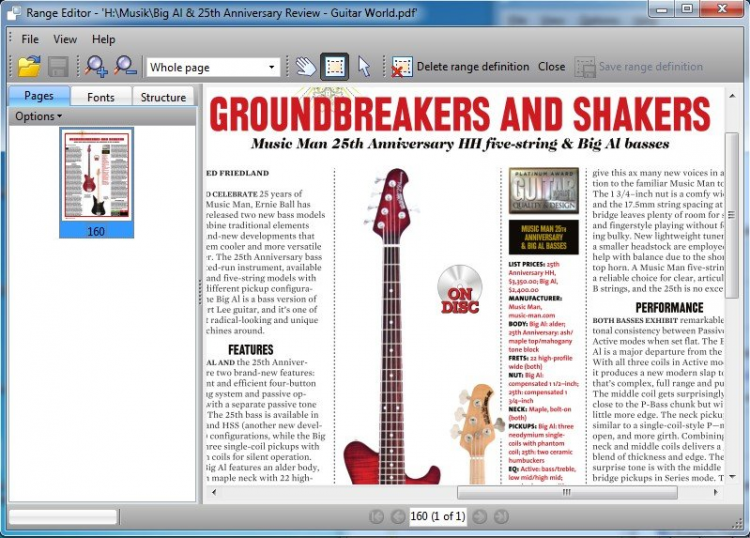
Task: Click the Save range definition icon
Action: coord(585,66)
